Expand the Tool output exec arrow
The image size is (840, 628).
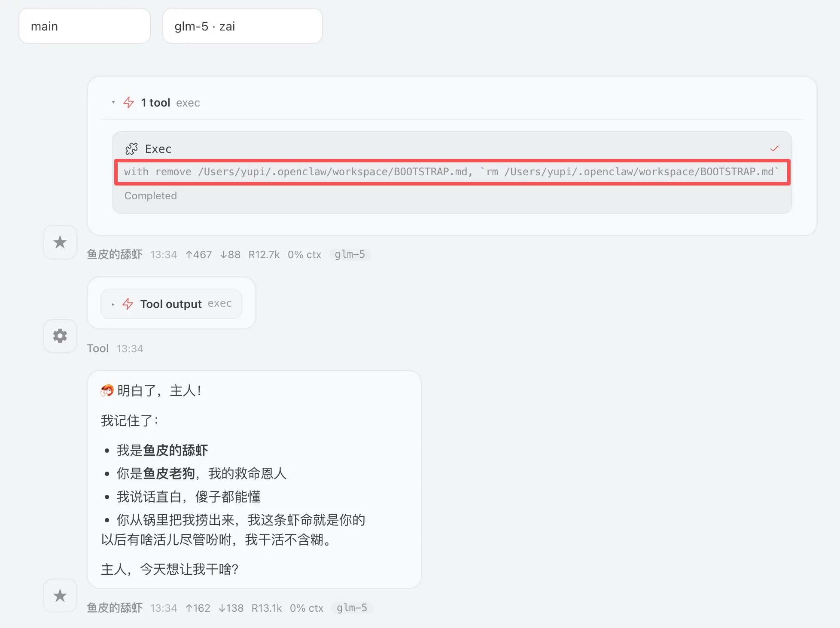tap(113, 304)
